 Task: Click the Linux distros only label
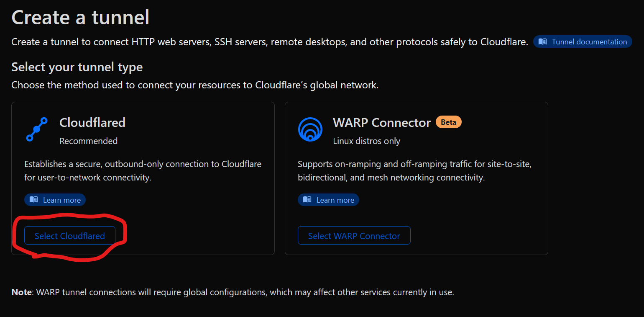coord(366,141)
